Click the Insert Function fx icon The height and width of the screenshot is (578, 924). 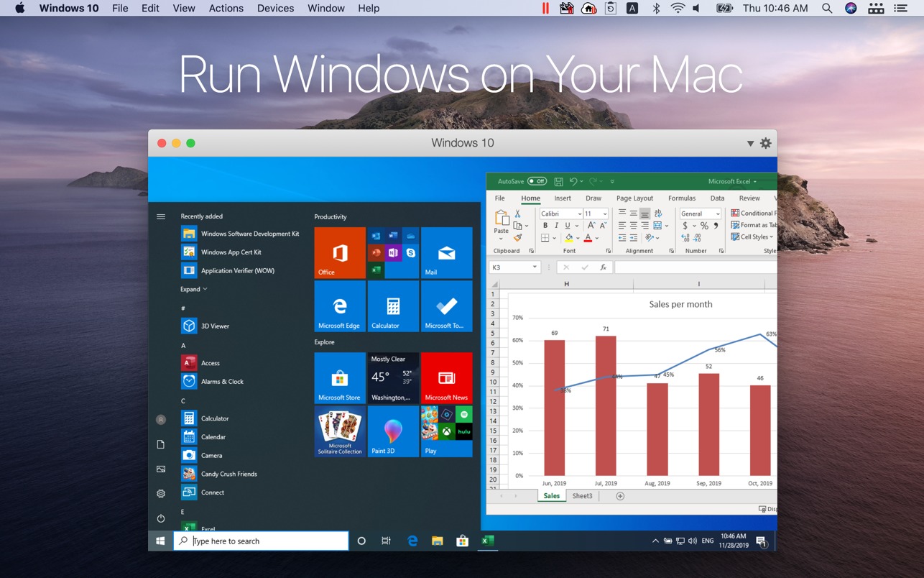point(603,267)
